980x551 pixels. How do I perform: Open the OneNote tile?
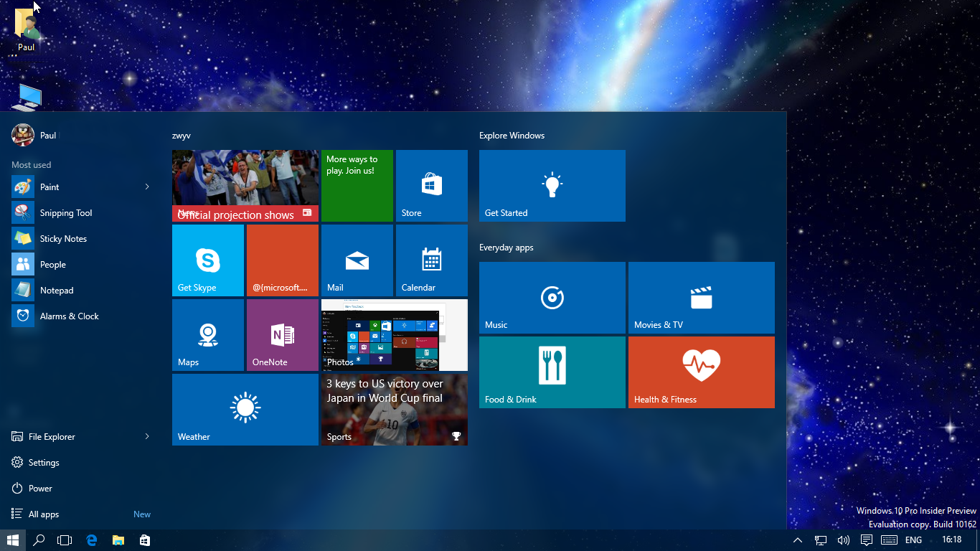(x=283, y=335)
